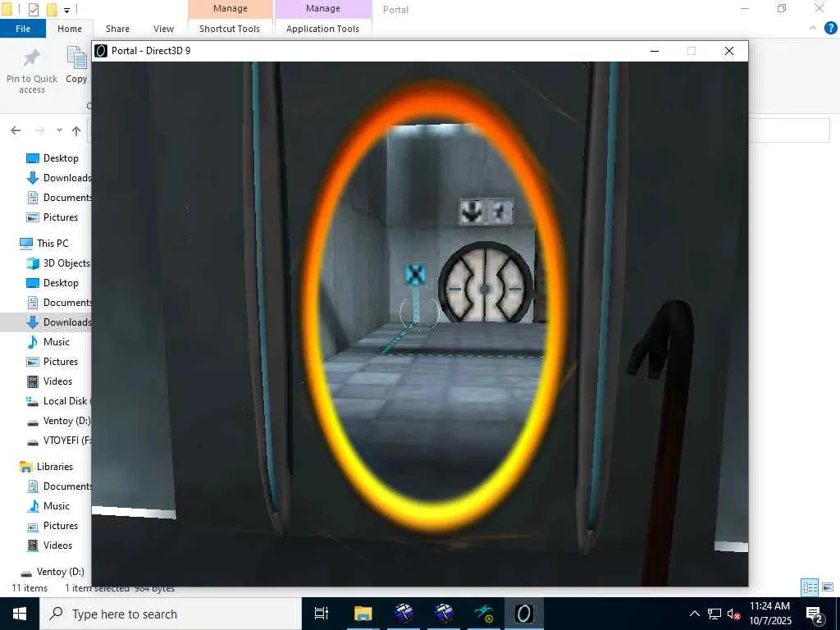This screenshot has height=630, width=840.
Task: Open Local Disk drive in sidebar
Action: [65, 400]
